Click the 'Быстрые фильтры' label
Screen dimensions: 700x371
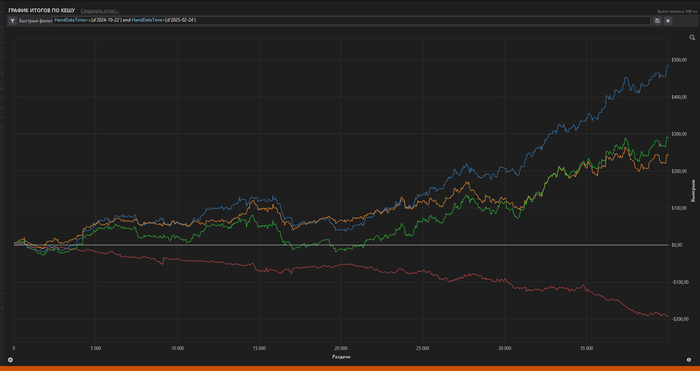pos(36,21)
